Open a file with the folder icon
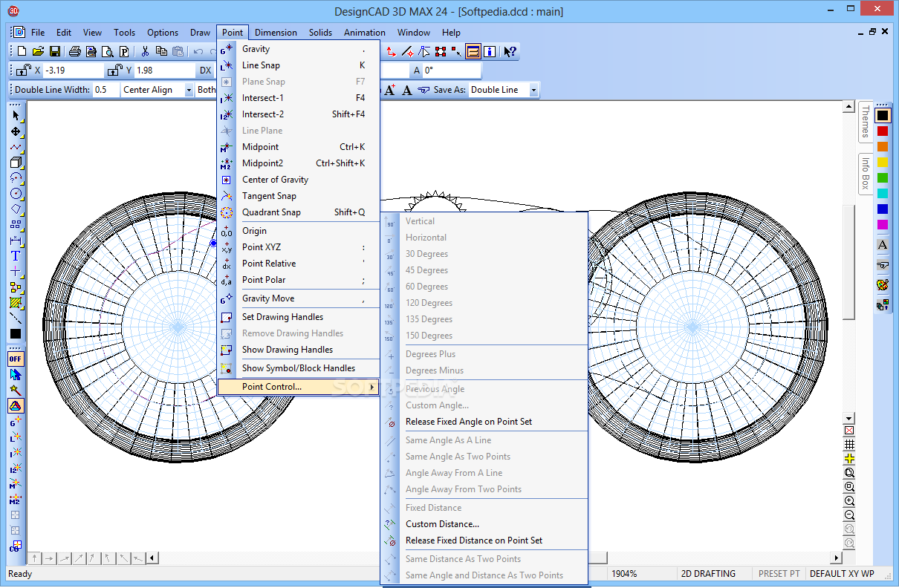Image resolution: width=899 pixels, height=588 pixels. tap(38, 51)
